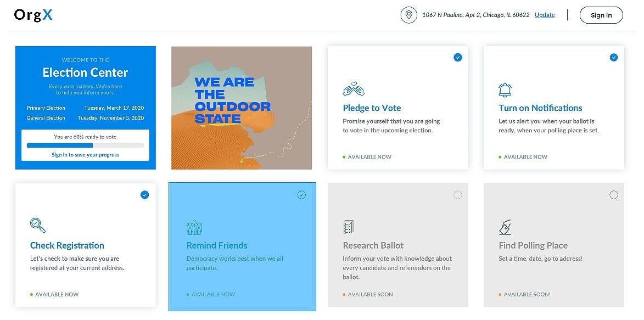
Task: Click the Sign in button
Action: (601, 15)
